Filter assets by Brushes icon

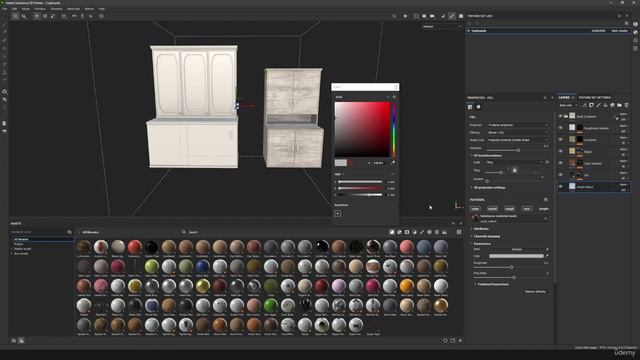pos(422,232)
